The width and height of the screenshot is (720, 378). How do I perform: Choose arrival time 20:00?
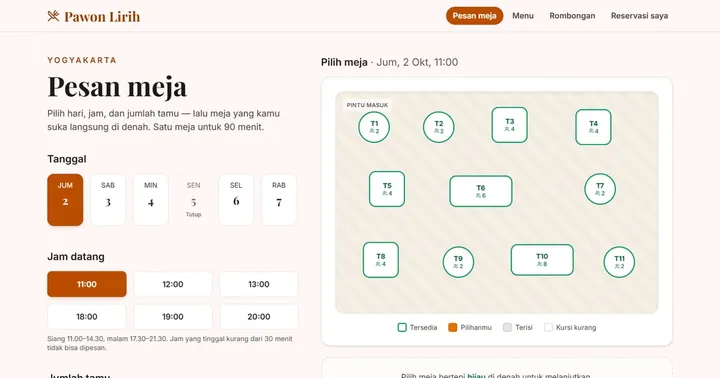coord(259,316)
